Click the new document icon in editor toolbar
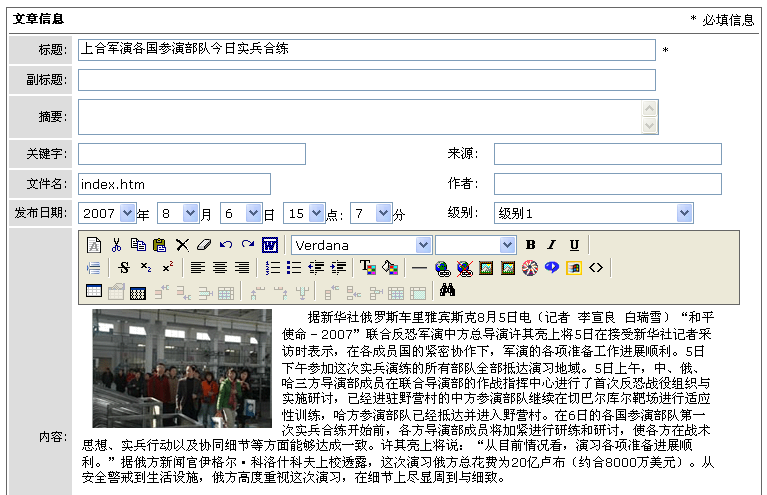The width and height of the screenshot is (767, 495). point(94,245)
